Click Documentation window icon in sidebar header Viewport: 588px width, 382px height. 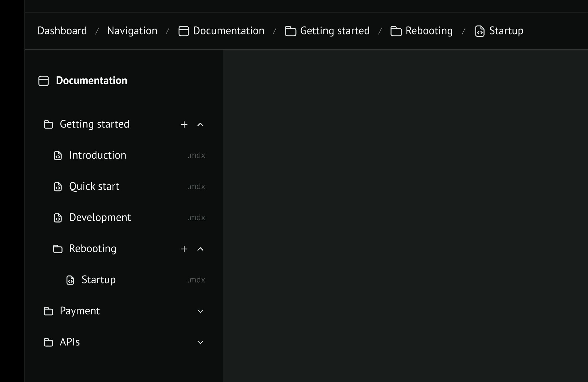pyautogui.click(x=44, y=81)
